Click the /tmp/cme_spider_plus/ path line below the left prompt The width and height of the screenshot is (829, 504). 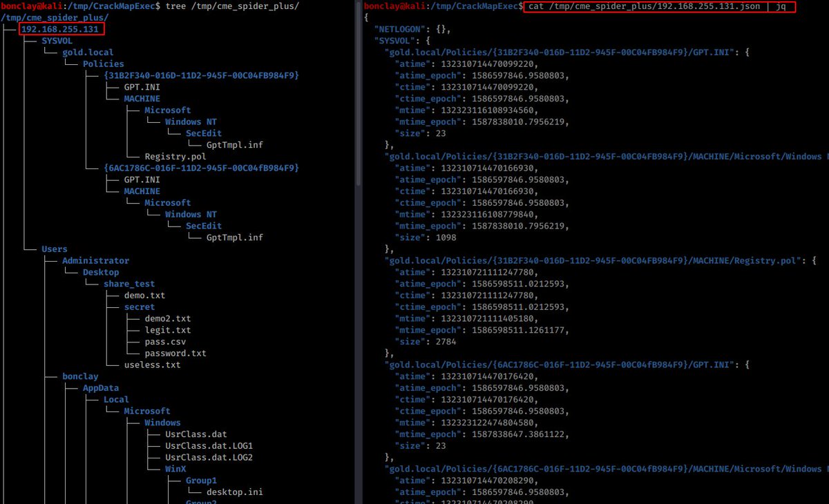[55, 17]
